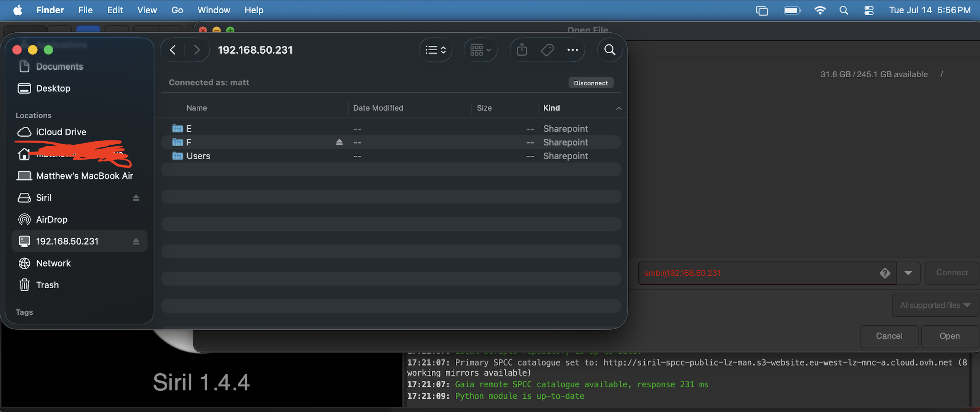The width and height of the screenshot is (980, 412).
Task: Open the Edit menu
Action: (115, 10)
